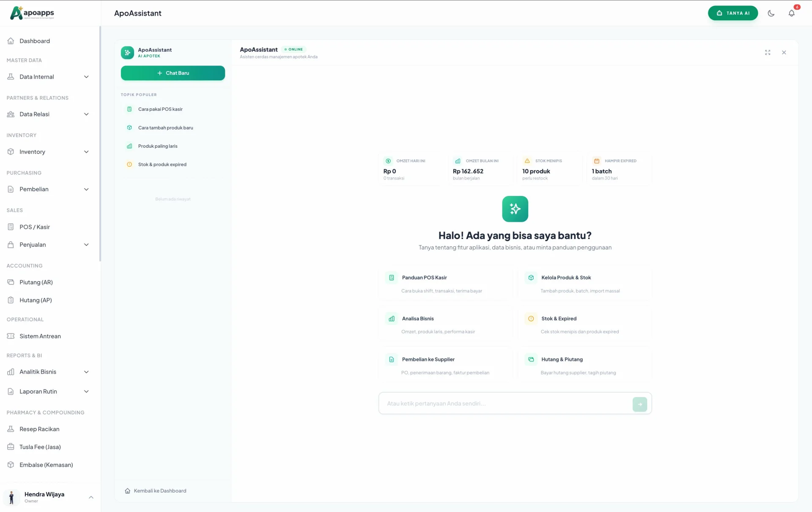
Task: Open the Stok & Expired card
Action: coord(585,324)
